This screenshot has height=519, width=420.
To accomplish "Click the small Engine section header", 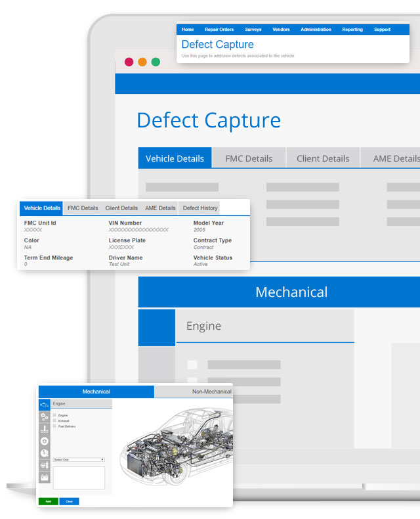I will coord(81,403).
